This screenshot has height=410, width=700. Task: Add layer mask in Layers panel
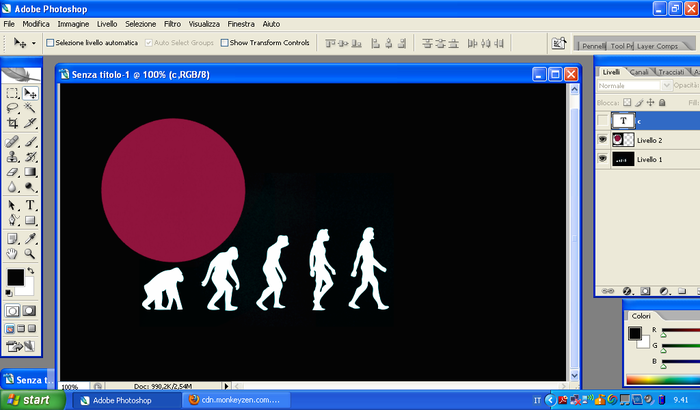645,291
